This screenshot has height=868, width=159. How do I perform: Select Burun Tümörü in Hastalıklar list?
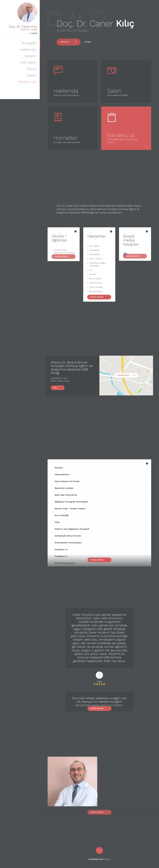click(x=96, y=259)
